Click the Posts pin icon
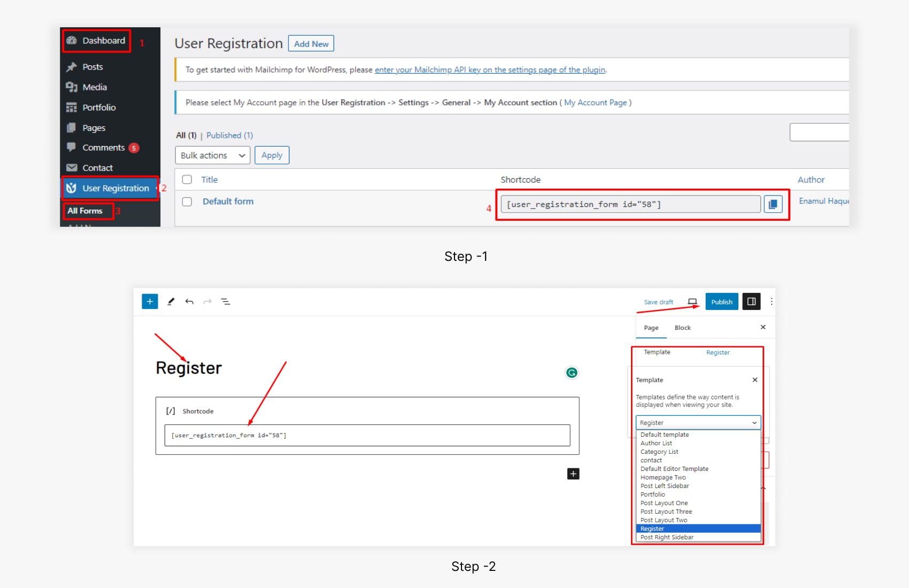 coord(72,67)
